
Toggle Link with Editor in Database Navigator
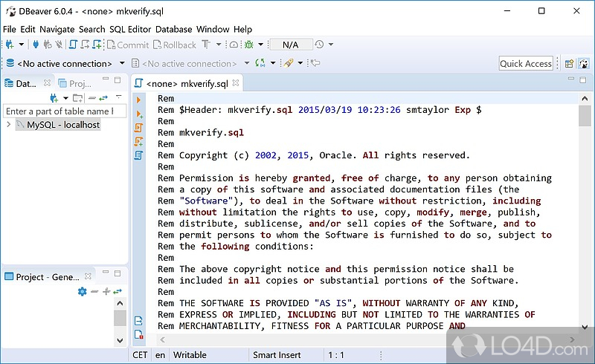[103, 98]
